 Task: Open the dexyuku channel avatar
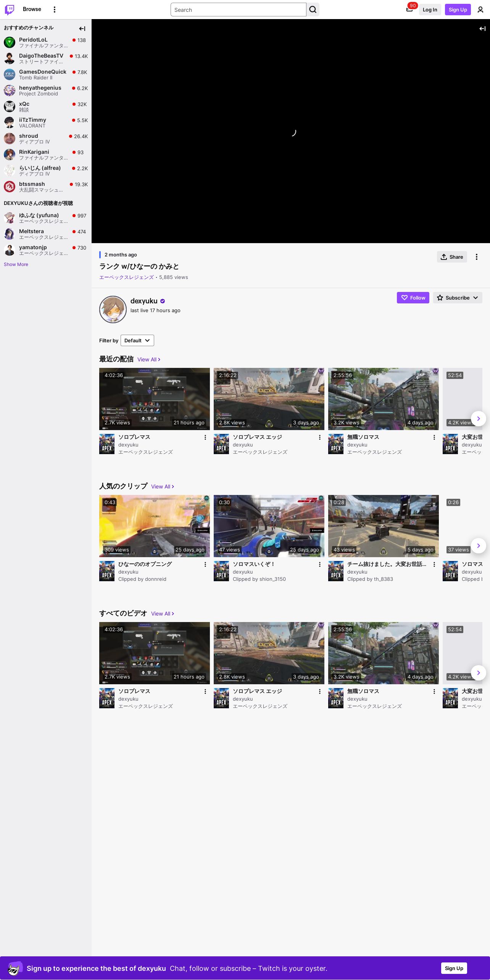click(113, 309)
